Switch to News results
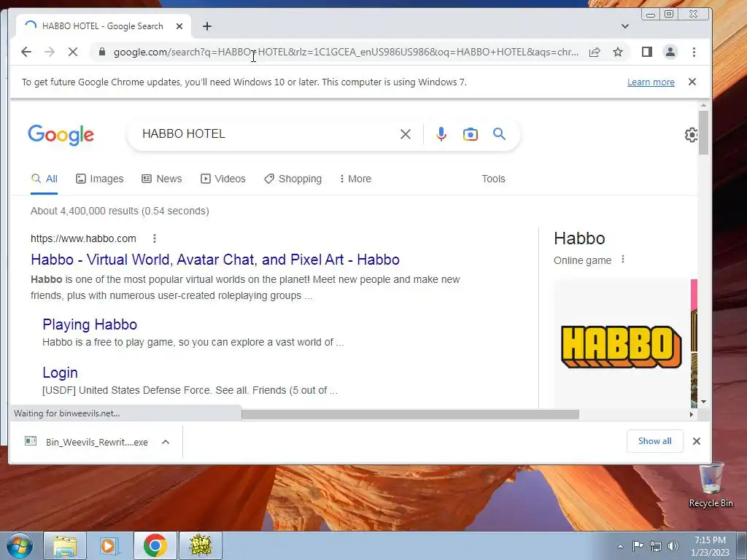Screen dimensions: 747x560 pos(162,179)
